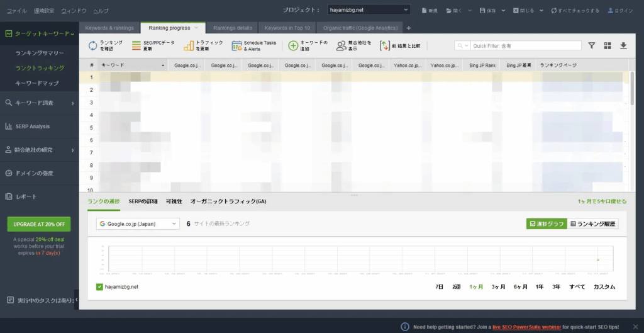644x333 pixels.
Task: Open the project hayamizbg.net dropdown
Action: coord(369,10)
